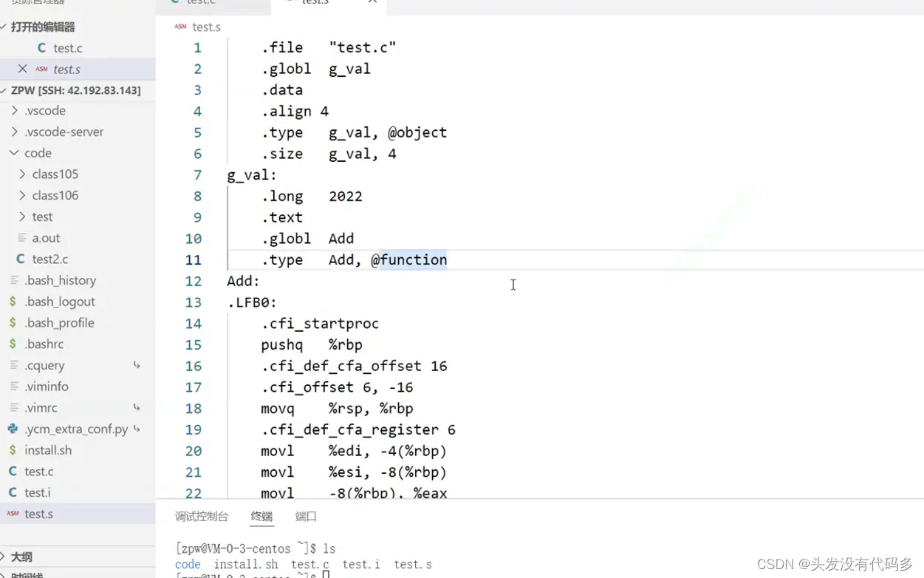Click line number 11 in the gutter
924x578 pixels.
(x=193, y=260)
